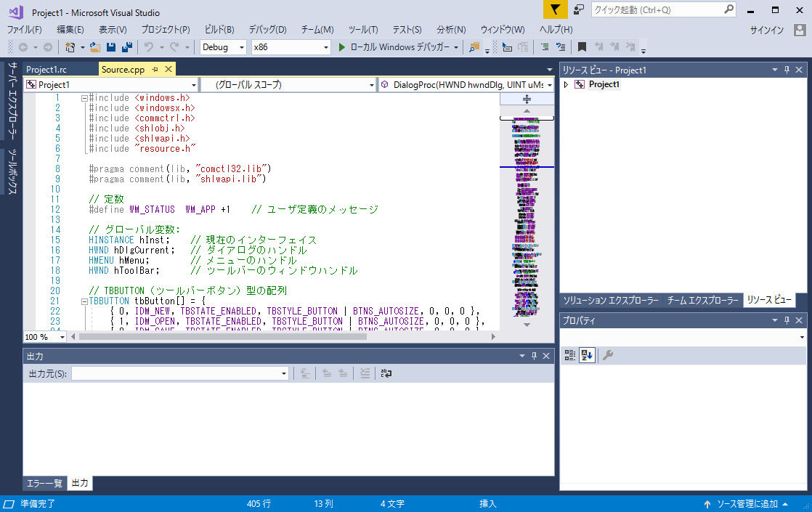Open the ビルド(B) menu
The height and width of the screenshot is (512, 812).
219,30
